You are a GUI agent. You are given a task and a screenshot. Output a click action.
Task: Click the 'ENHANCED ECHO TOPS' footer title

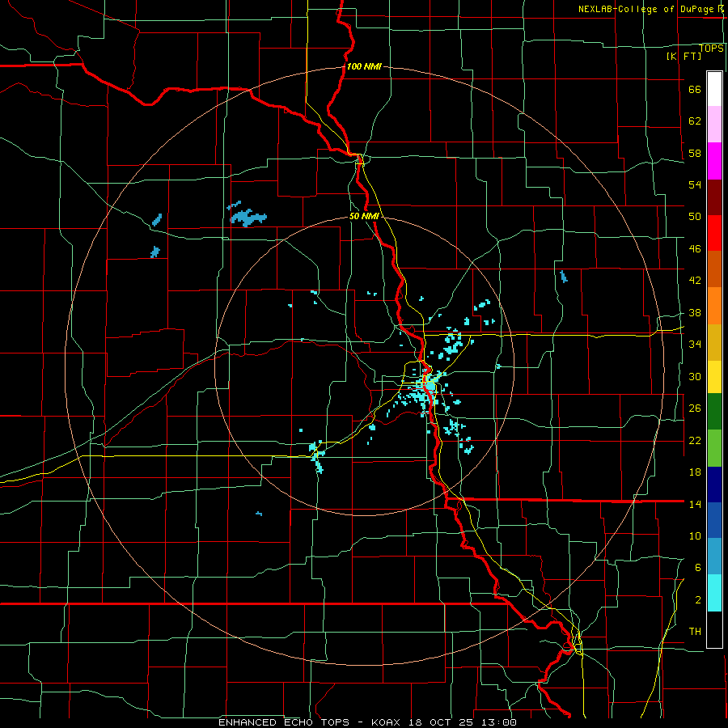tap(284, 722)
